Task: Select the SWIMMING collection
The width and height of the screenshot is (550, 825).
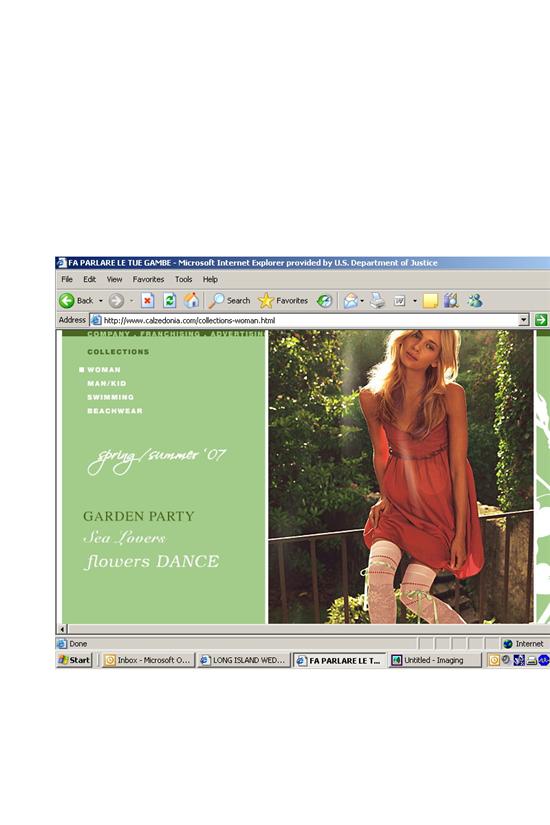Action: 111,397
